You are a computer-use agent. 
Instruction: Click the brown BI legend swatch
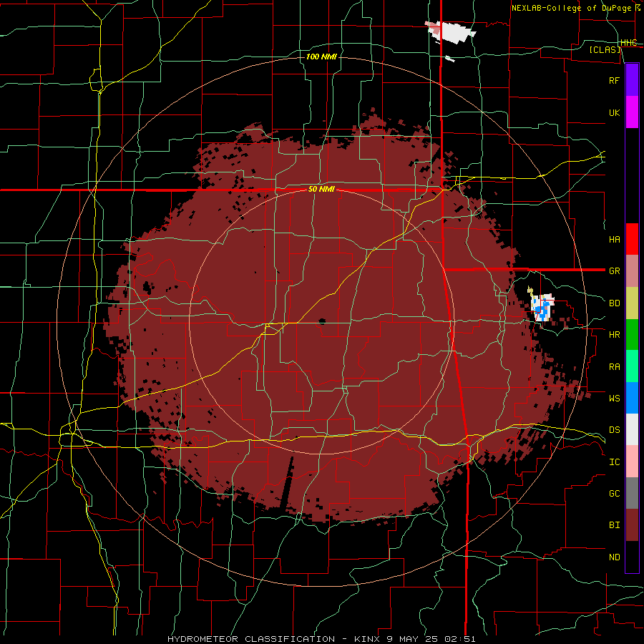(x=632, y=525)
